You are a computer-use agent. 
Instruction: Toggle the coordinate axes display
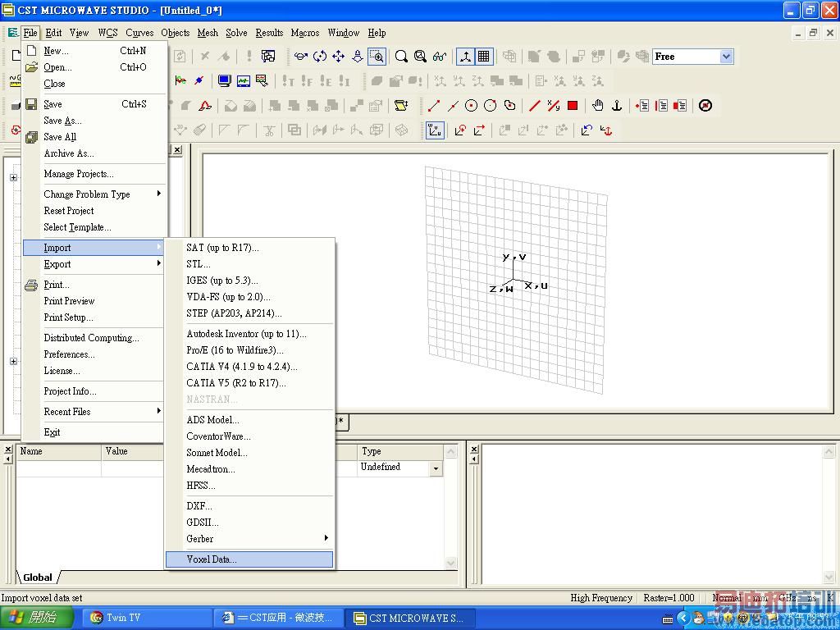pos(465,57)
